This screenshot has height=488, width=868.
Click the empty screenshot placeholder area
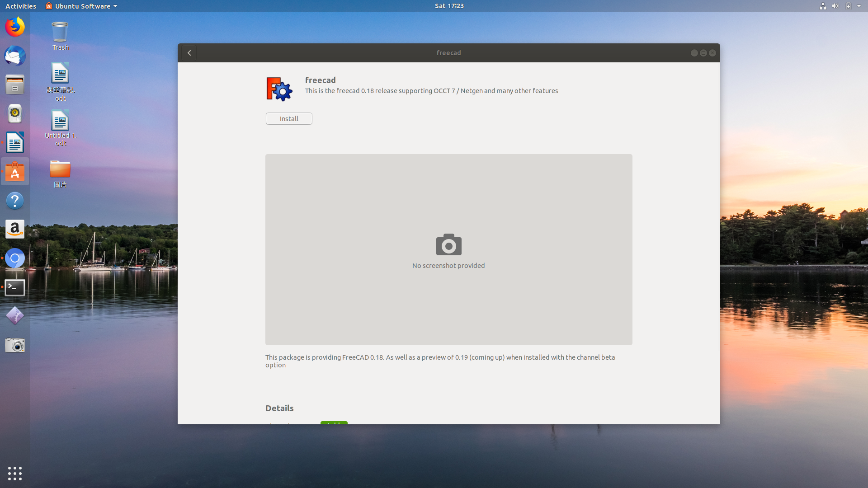pyautogui.click(x=448, y=249)
